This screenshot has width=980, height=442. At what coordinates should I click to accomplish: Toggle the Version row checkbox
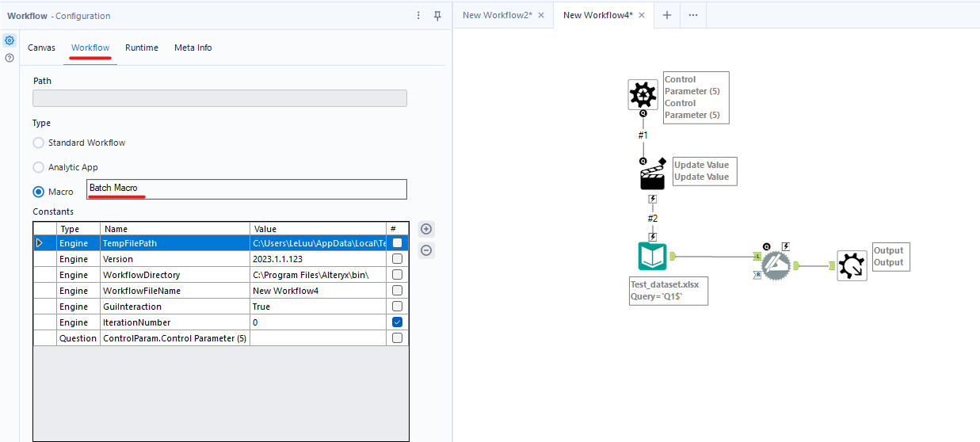tap(397, 259)
